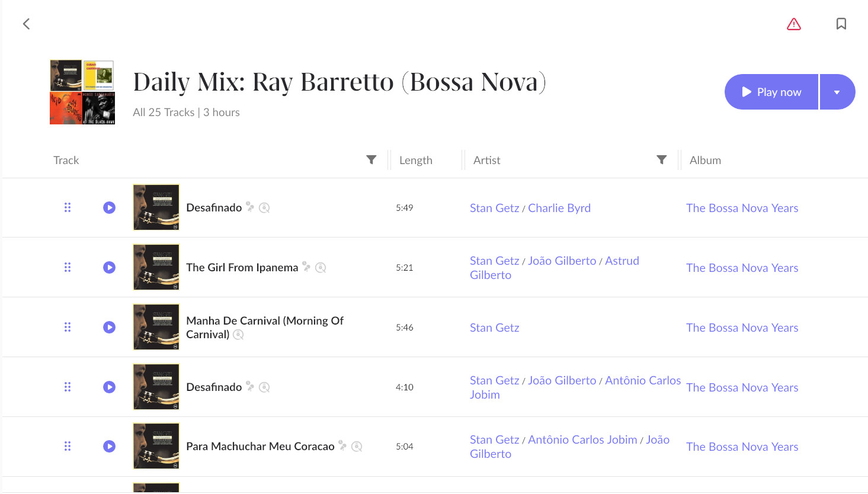
Task: Select track title The Girl From Ipanema
Action: [242, 267]
